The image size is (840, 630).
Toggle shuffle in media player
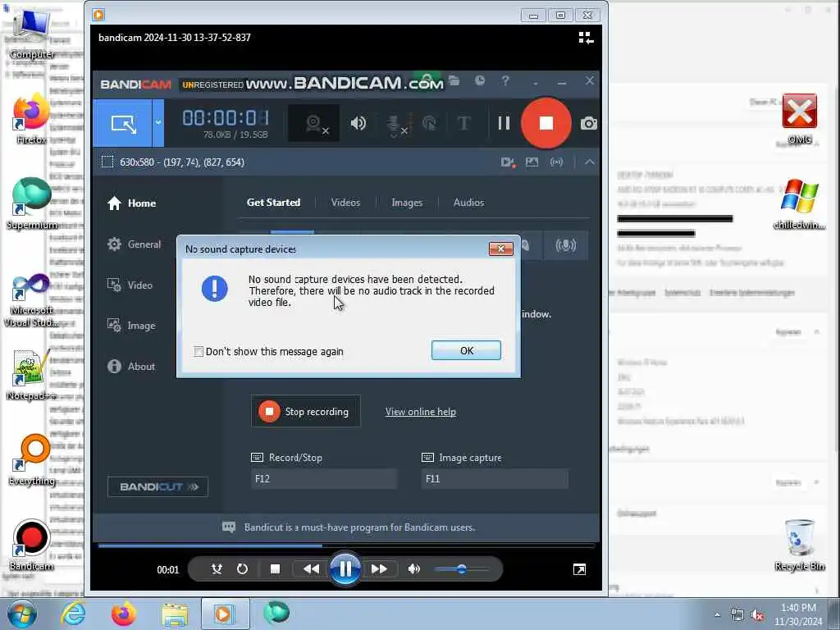(217, 569)
